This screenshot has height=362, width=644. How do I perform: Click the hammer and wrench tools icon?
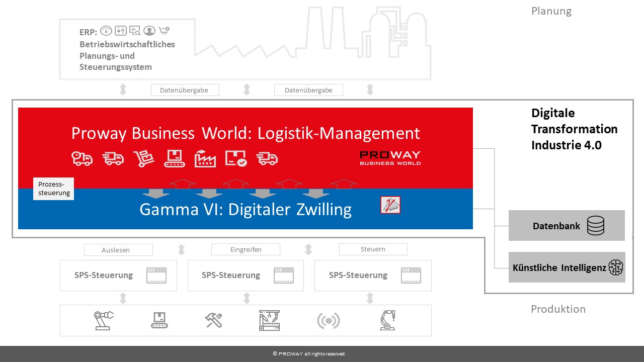[214, 320]
